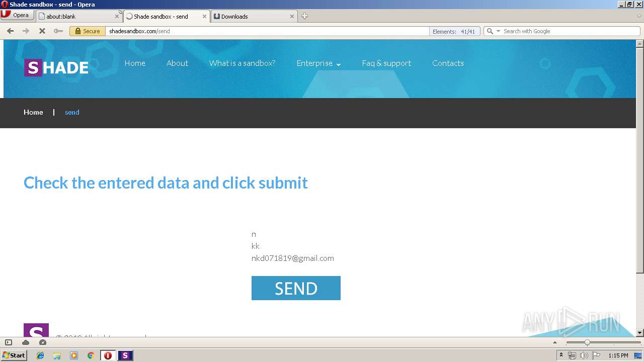The image size is (644, 362).
Task: Open search engine dropdown arrow
Action: [499, 31]
